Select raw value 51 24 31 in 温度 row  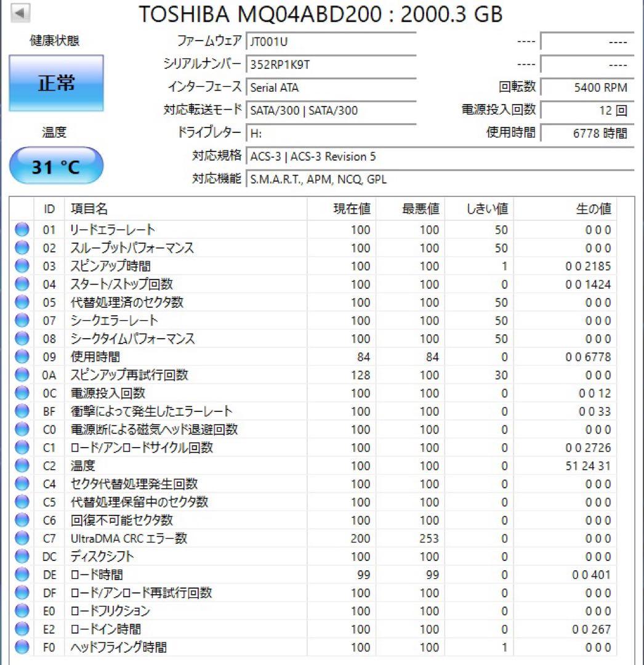(x=588, y=465)
